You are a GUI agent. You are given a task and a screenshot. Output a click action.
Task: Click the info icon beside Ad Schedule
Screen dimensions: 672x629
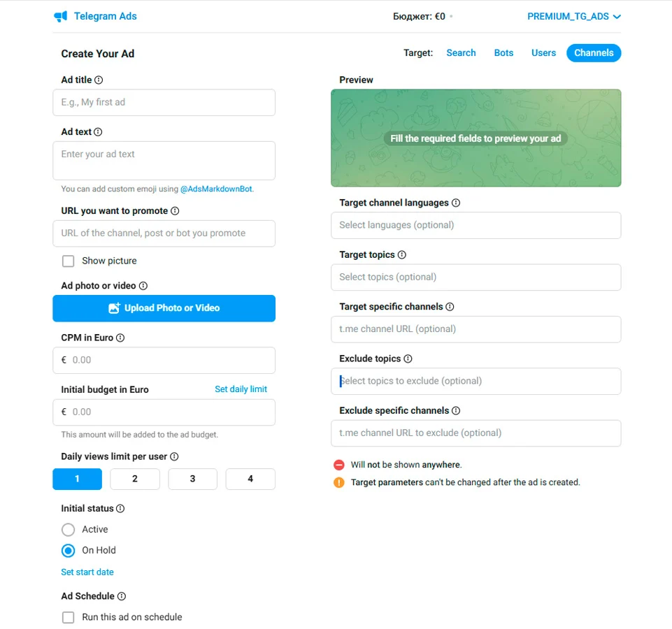[122, 596]
